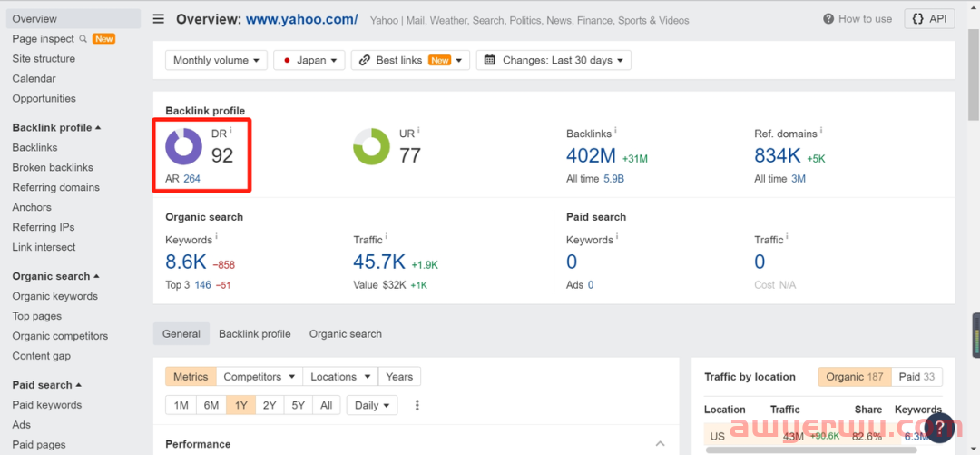Open Anchors in the sidebar
Screen dimensions: 980x455
click(x=32, y=207)
